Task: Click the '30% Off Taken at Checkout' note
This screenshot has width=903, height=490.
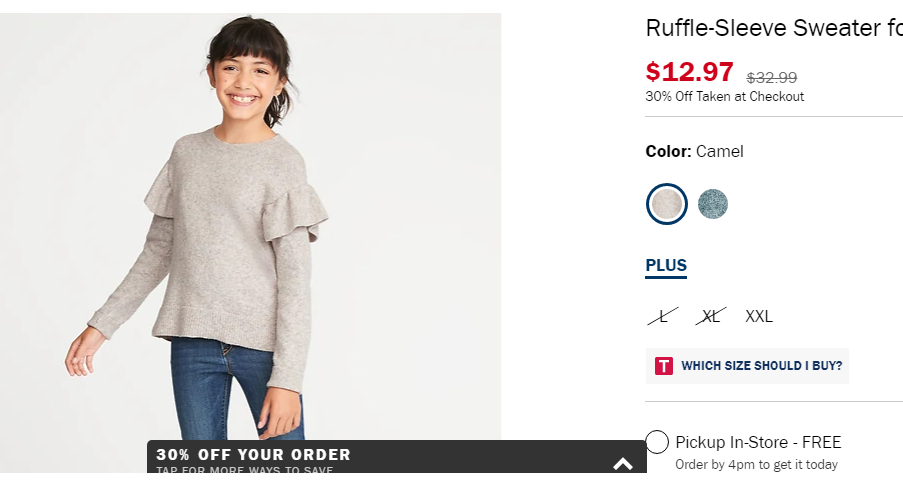Action: [x=724, y=97]
